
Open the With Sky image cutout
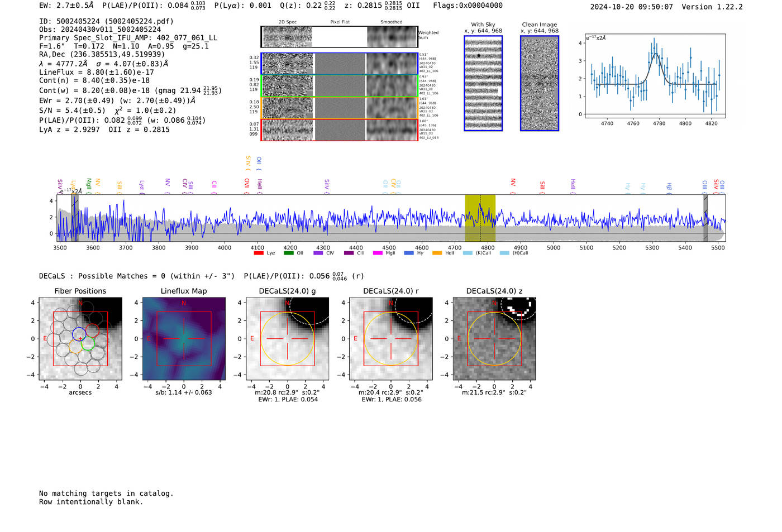coord(483,83)
